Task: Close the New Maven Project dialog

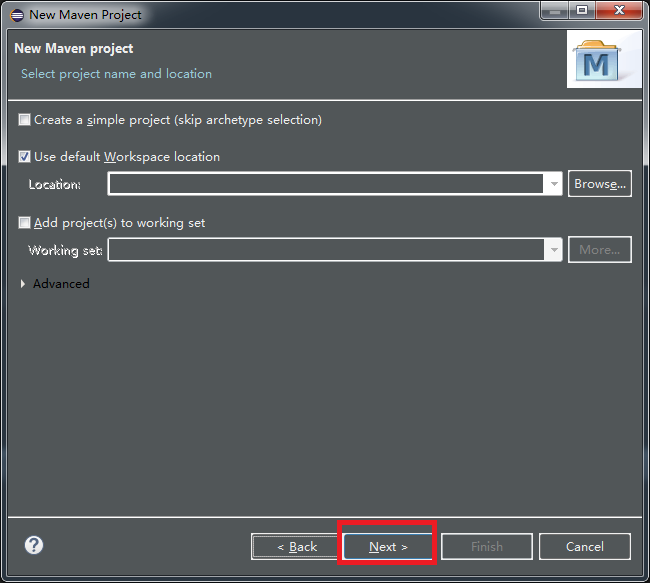Action: (619, 10)
